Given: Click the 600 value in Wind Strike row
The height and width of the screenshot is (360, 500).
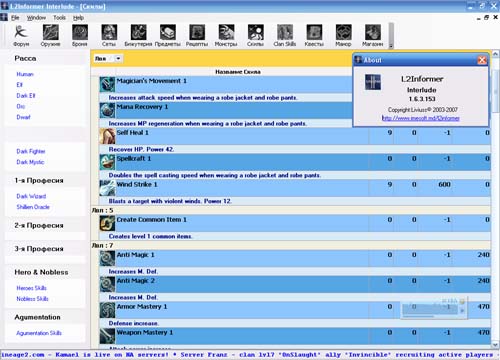Looking at the screenshot, I should click(x=444, y=184).
